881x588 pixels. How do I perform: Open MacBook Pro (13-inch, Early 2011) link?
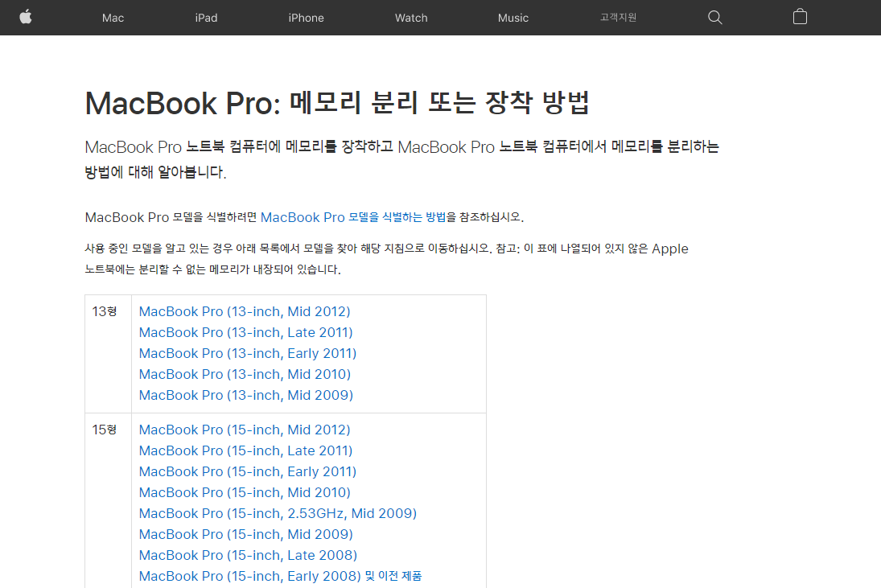(x=248, y=353)
